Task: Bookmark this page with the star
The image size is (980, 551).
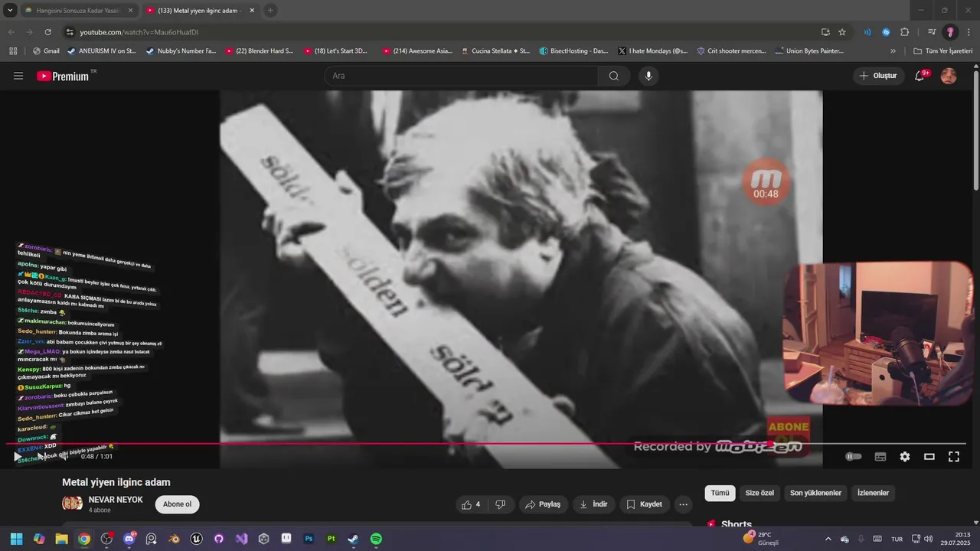Action: point(842,32)
